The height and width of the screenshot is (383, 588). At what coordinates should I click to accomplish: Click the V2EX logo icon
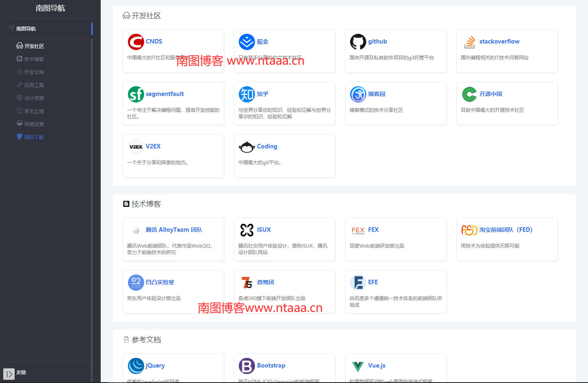[136, 146]
